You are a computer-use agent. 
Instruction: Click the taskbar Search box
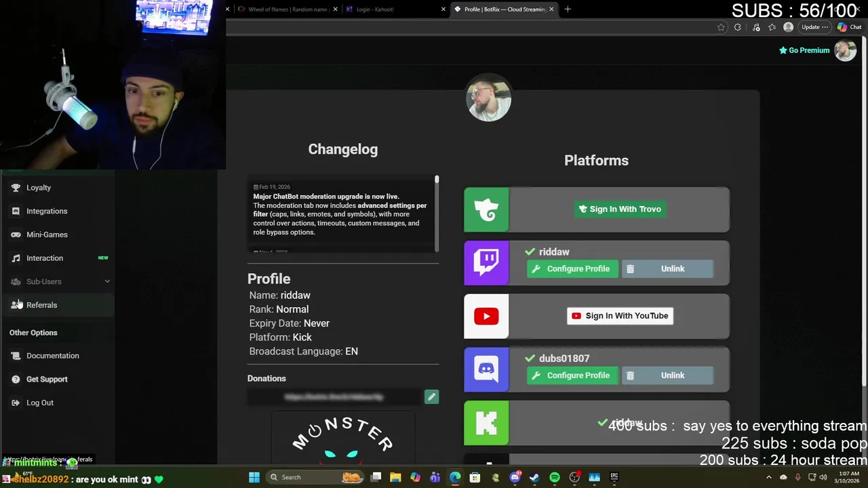pos(316,477)
